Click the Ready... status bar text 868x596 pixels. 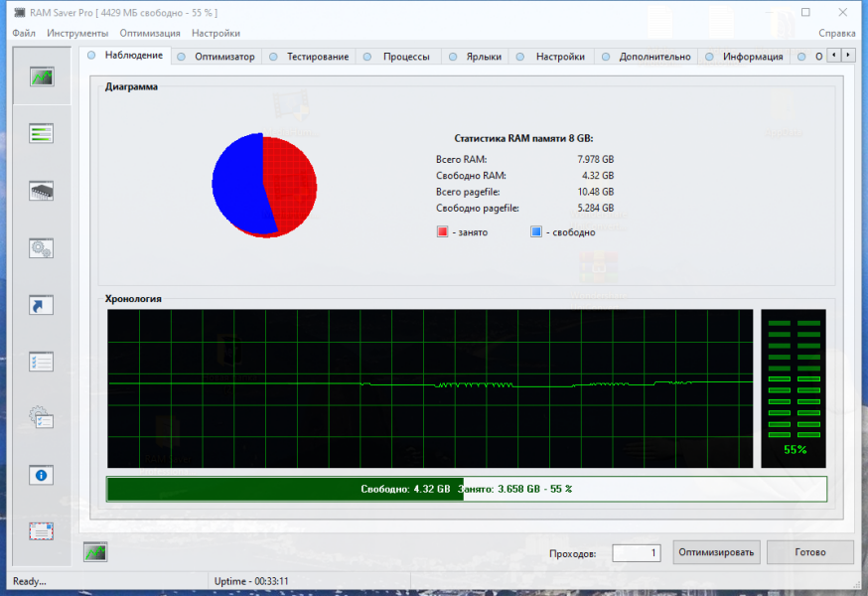click(30, 581)
